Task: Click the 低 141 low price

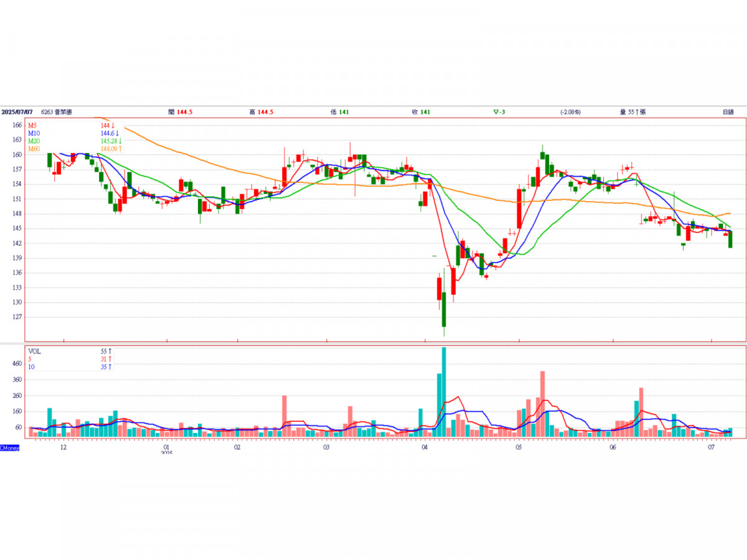Action: (339, 112)
